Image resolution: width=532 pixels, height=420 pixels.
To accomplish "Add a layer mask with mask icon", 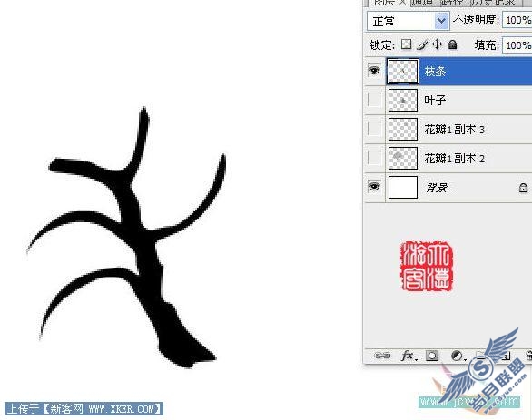I will (432, 356).
